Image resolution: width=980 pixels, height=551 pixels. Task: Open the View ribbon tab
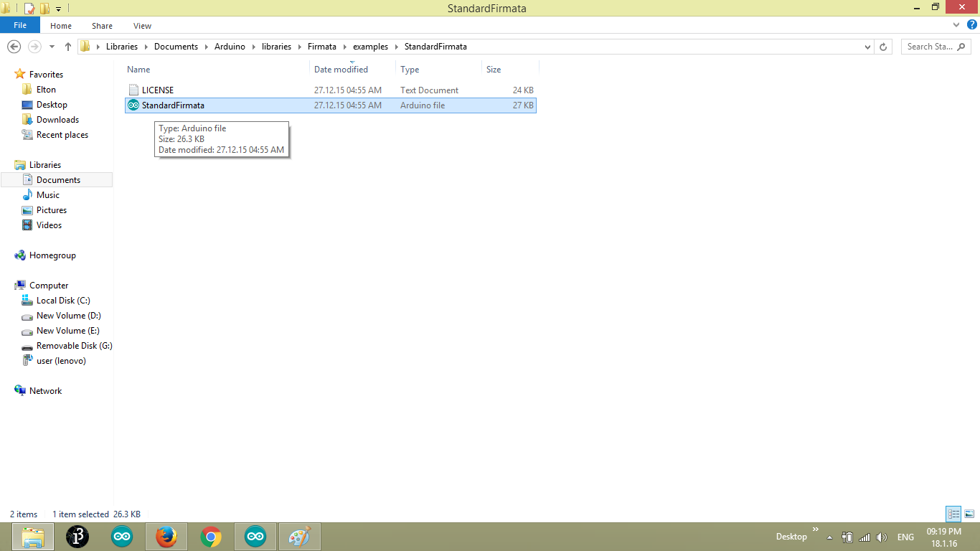pyautogui.click(x=143, y=26)
